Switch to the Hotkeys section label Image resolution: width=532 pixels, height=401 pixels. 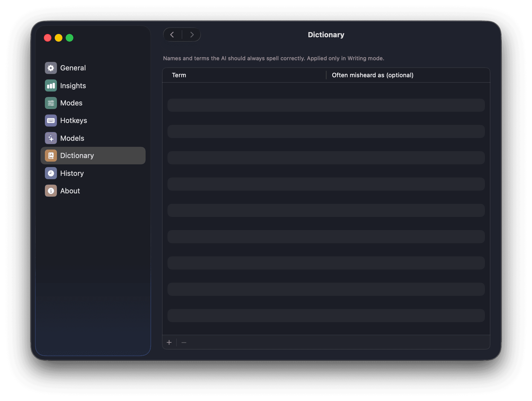[x=74, y=121]
